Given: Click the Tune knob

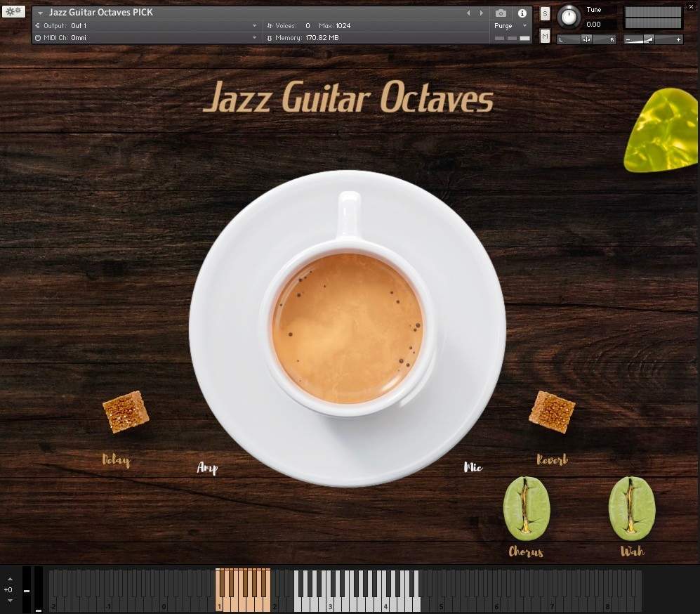Looking at the screenshot, I should coord(569,15).
